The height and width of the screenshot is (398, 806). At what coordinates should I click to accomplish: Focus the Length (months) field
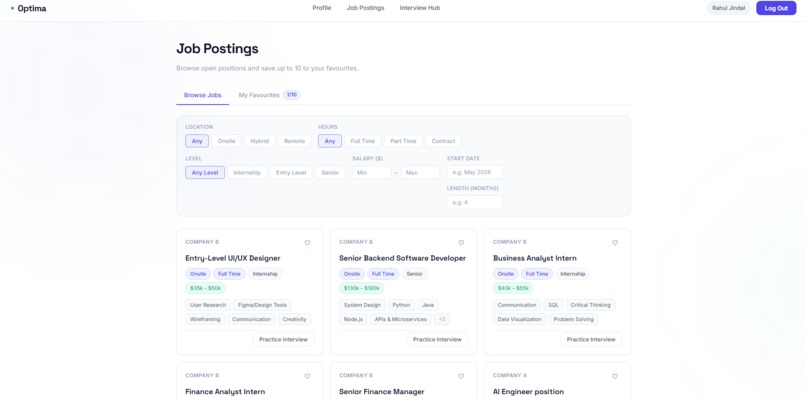475,203
